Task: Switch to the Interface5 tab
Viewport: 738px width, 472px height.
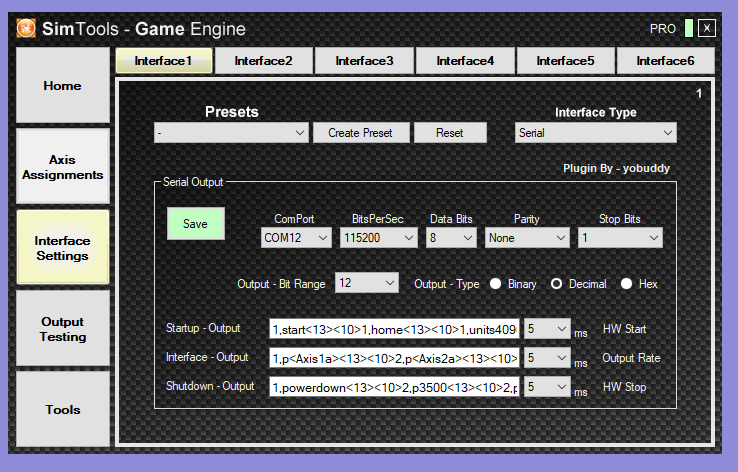Action: click(x=565, y=61)
